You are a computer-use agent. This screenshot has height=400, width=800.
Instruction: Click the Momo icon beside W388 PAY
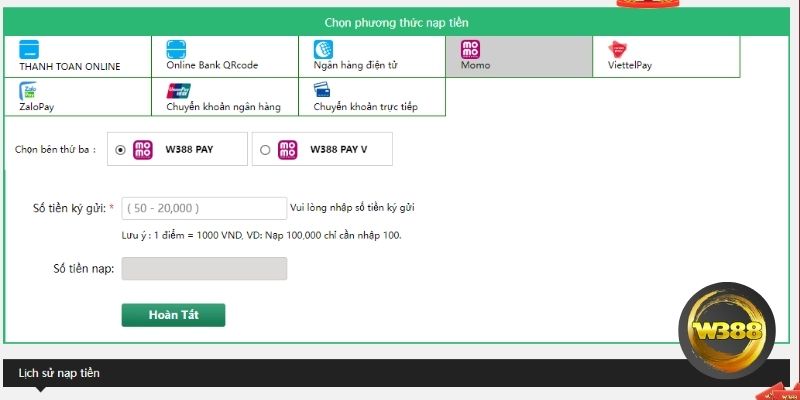point(143,150)
